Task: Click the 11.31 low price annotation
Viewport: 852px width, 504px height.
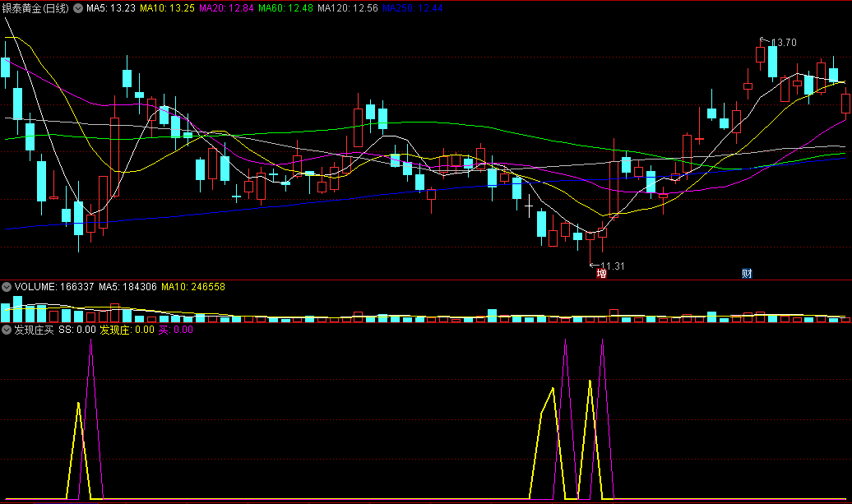Action: 613,266
